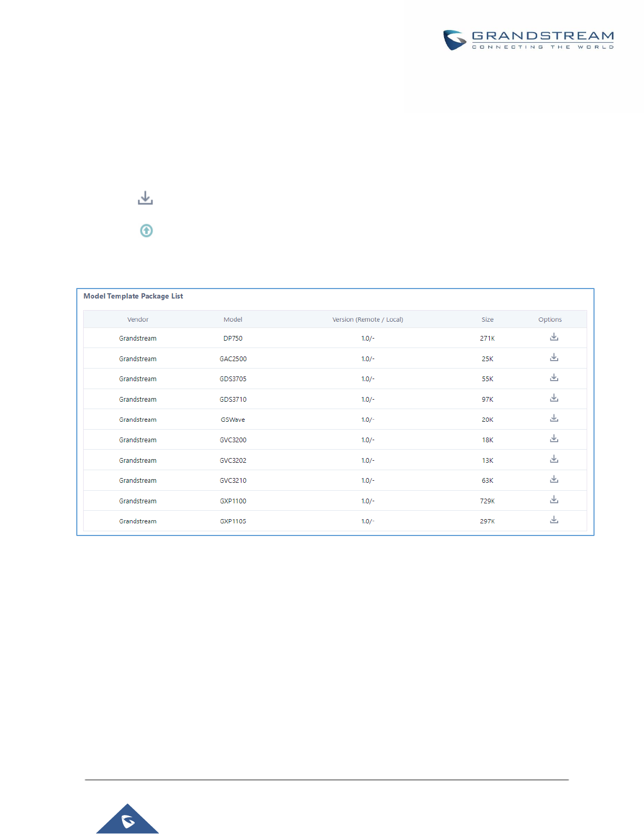Click the Size column header
Image resolution: width=644 pixels, height=834 pixels.
click(x=488, y=320)
